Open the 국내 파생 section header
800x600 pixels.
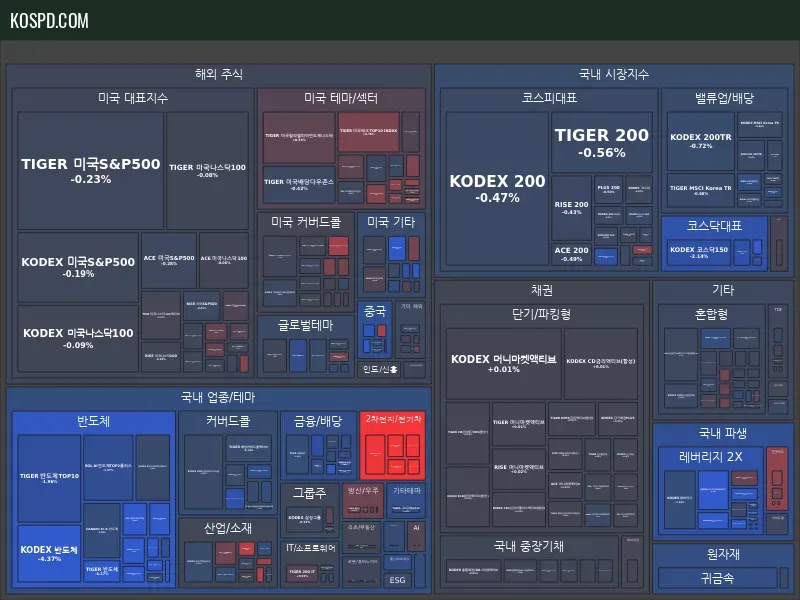[x=723, y=433]
